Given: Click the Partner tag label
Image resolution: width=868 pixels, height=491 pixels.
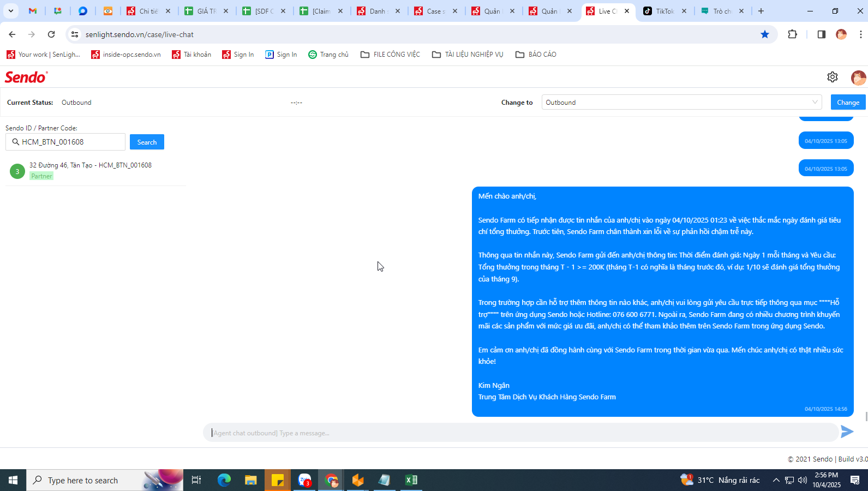Looking at the screenshot, I should tap(41, 176).
